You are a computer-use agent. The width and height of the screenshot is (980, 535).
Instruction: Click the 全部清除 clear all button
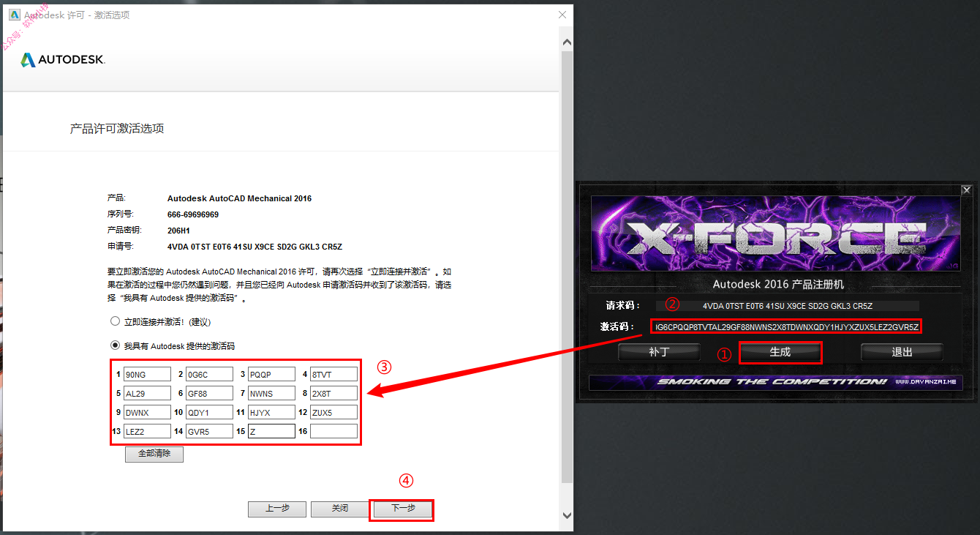154,454
